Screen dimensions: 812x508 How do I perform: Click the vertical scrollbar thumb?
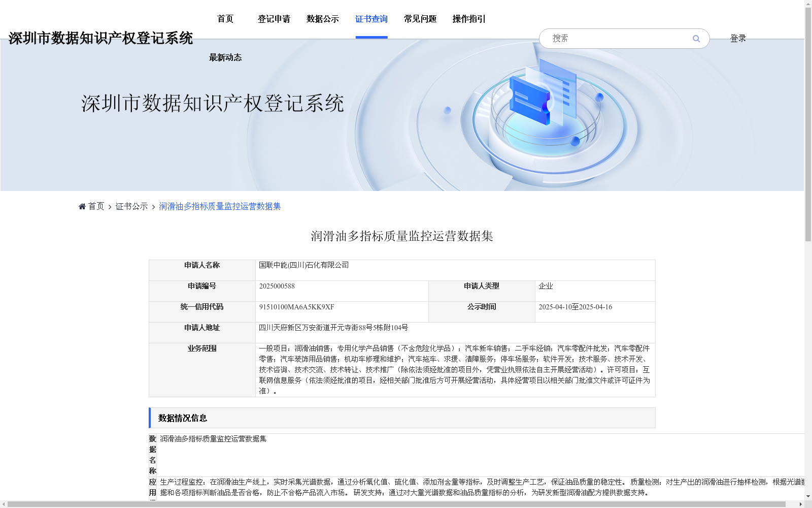(x=808, y=124)
